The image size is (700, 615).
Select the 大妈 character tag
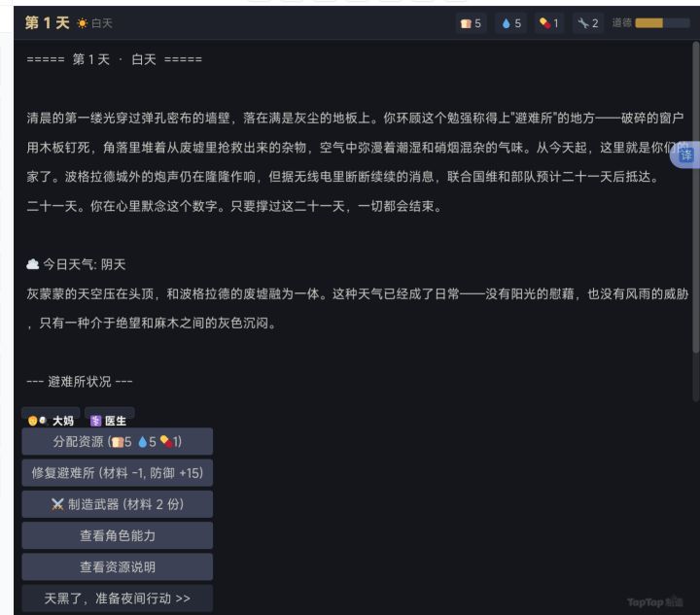point(52,420)
